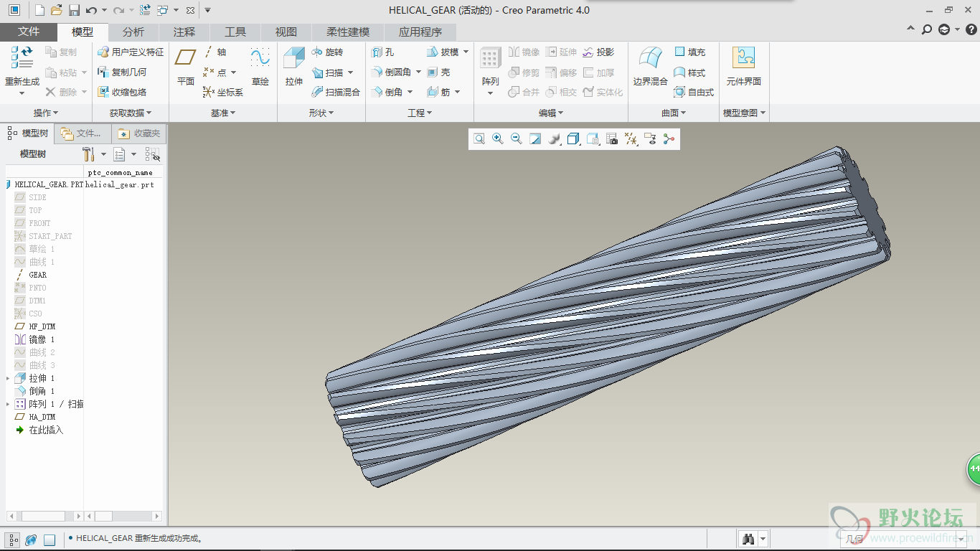Expand the 拉伸 1 feature in model tree
Screen dimensions: 980x551
[x=9, y=378]
